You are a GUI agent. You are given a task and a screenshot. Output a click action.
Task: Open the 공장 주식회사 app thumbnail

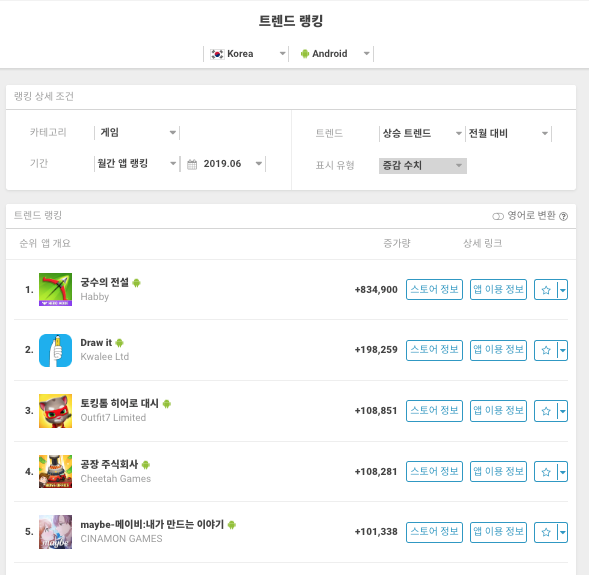55,471
